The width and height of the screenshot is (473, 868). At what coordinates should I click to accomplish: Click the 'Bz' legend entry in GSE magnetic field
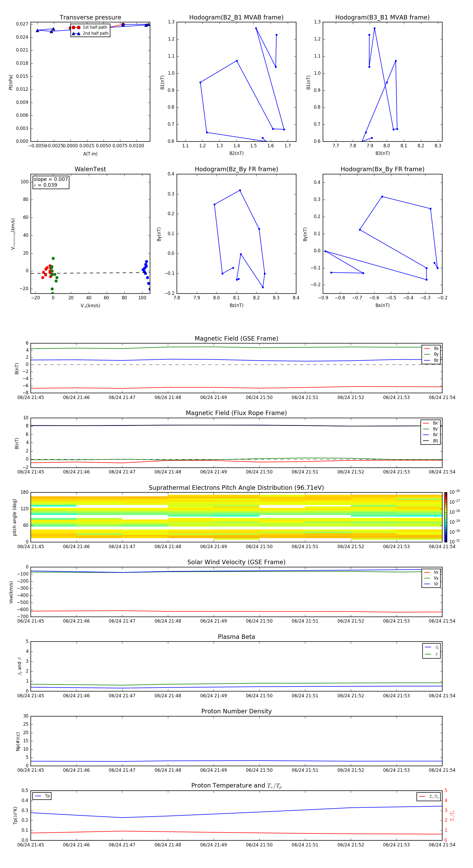pyautogui.click(x=431, y=360)
